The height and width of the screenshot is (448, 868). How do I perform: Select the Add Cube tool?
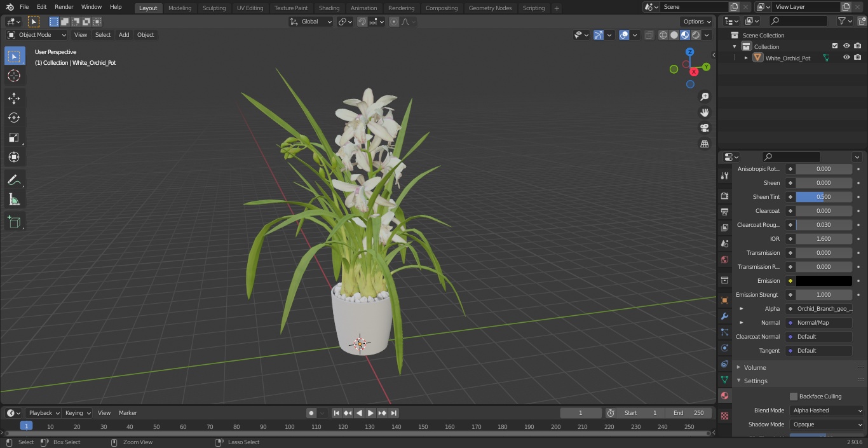click(x=14, y=222)
